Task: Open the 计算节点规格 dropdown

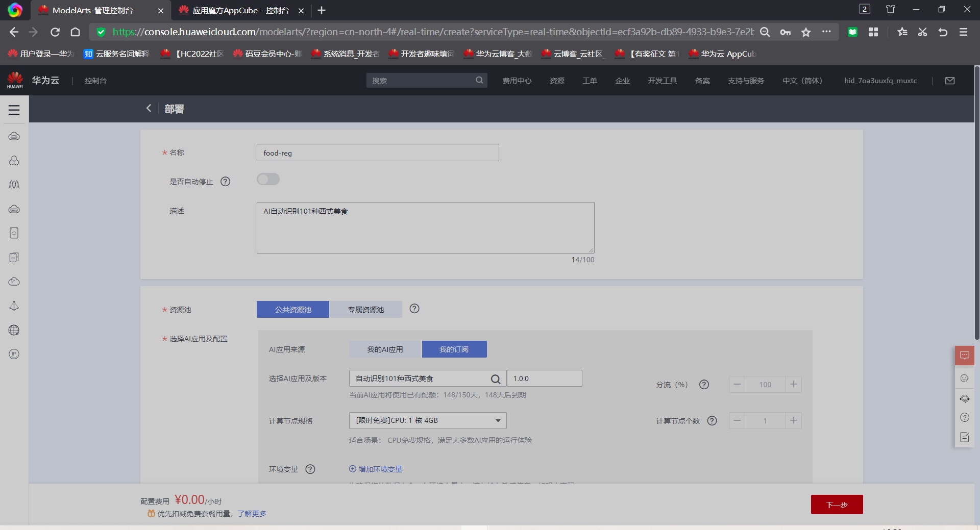Action: point(428,420)
